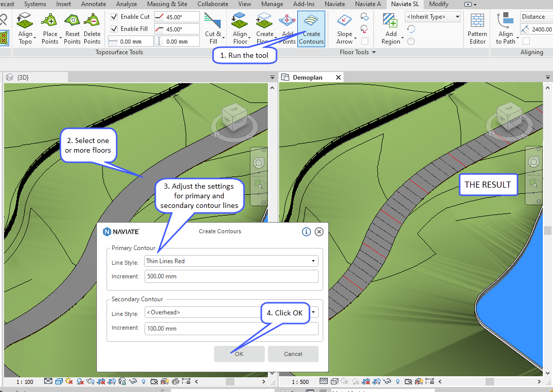This screenshot has width=553, height=392.
Task: Open Primary Contour Line Style dropdown
Action: (x=231, y=261)
